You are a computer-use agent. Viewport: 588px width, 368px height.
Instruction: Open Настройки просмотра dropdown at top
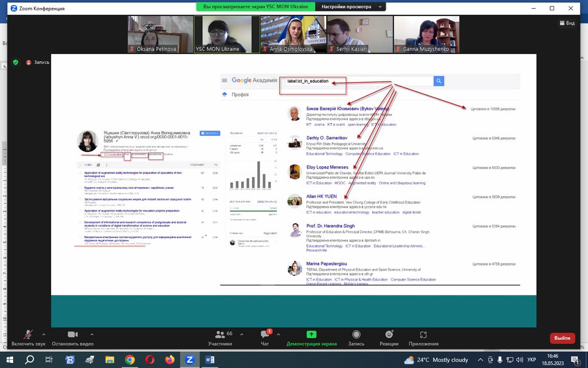pos(346,7)
